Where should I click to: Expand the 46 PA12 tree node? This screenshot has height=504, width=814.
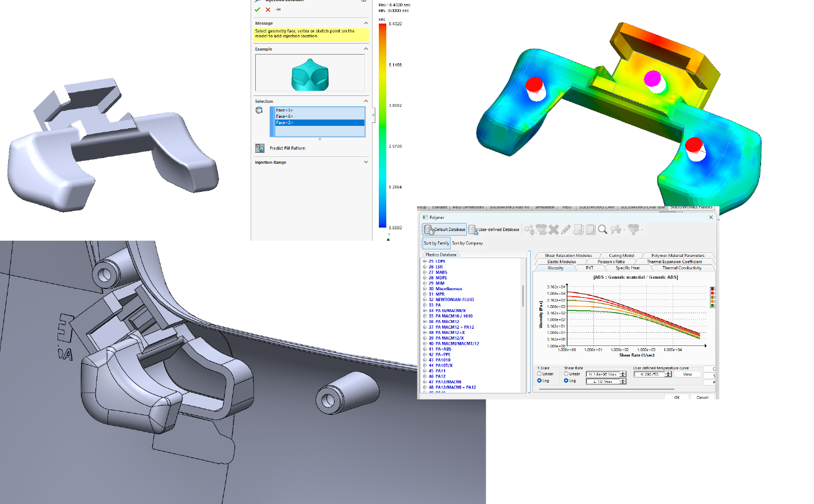(425, 376)
